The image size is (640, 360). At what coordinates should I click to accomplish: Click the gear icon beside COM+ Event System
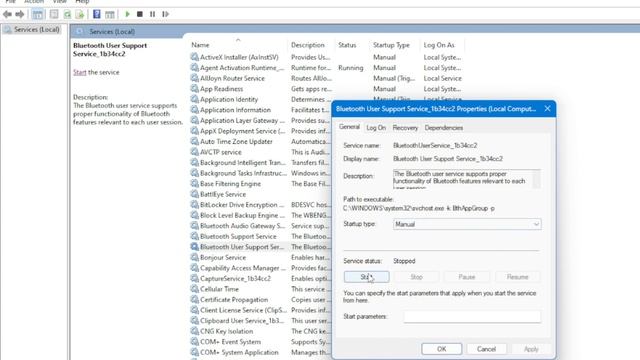point(195,342)
